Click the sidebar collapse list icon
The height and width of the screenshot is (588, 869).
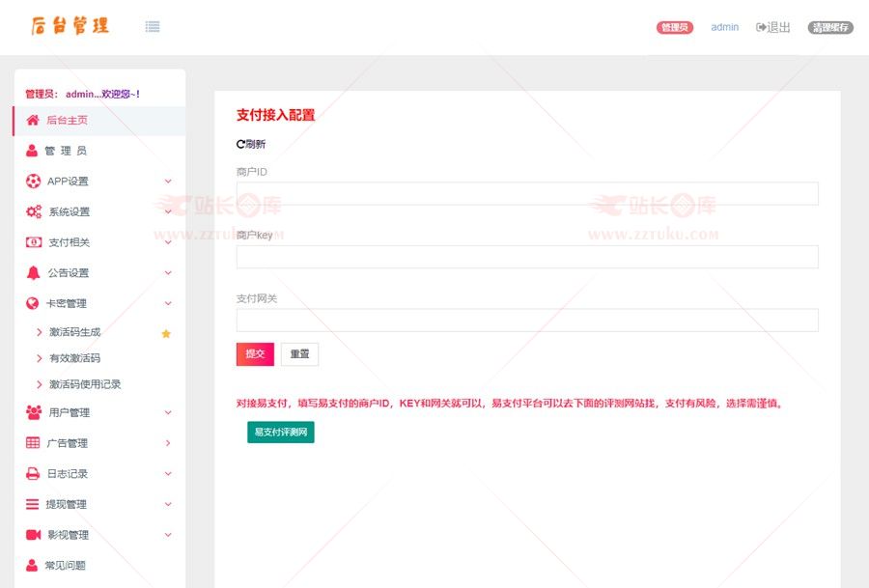click(x=153, y=27)
